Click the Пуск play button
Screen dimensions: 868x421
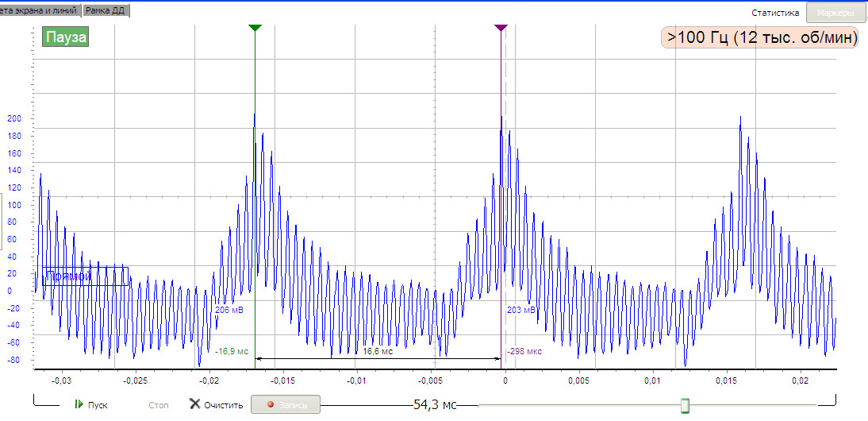coord(91,405)
